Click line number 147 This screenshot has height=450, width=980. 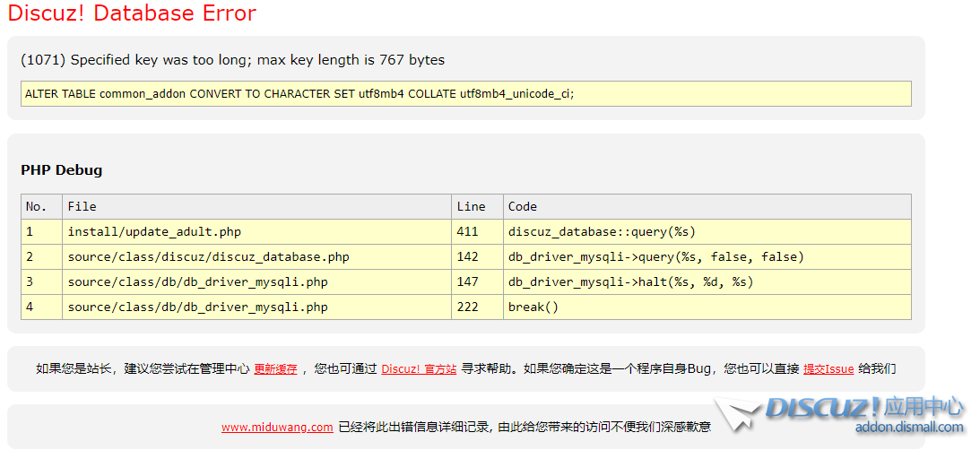pos(478,281)
